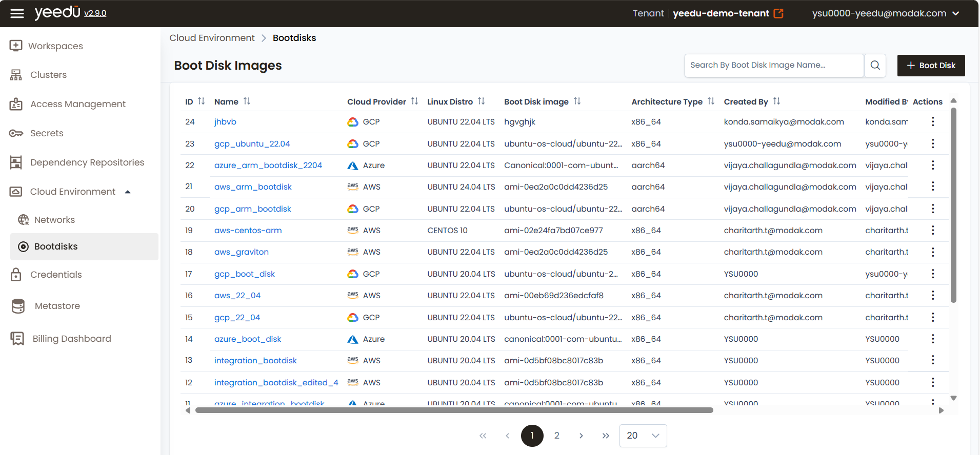Click cell ami-02e24fa7bd07ce977
This screenshot has width=980, height=455.
[x=553, y=231]
